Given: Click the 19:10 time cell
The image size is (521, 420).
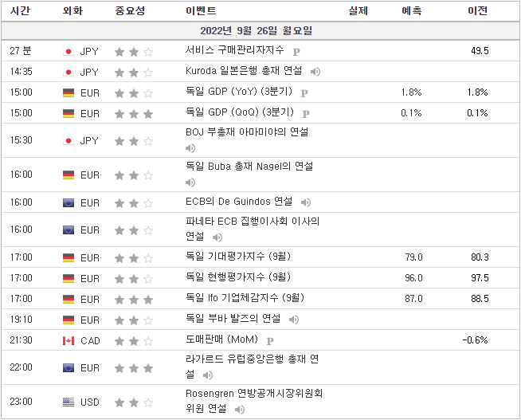Looking at the screenshot, I should point(21,320).
